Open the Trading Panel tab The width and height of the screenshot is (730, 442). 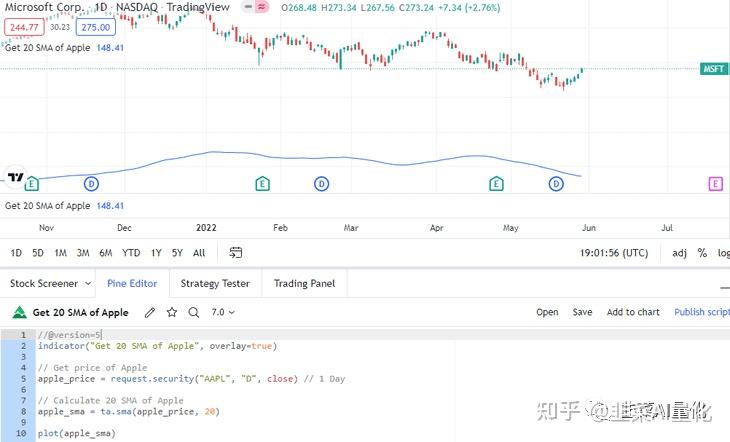(304, 283)
